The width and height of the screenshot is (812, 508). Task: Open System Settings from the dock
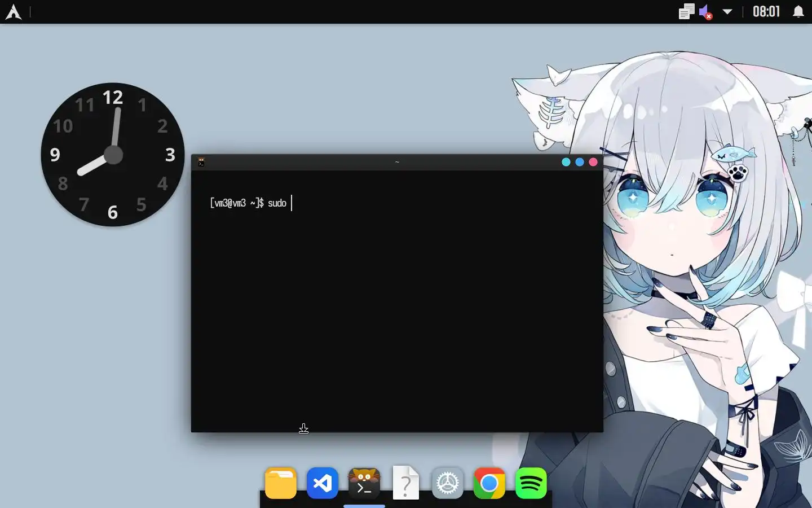tap(448, 483)
